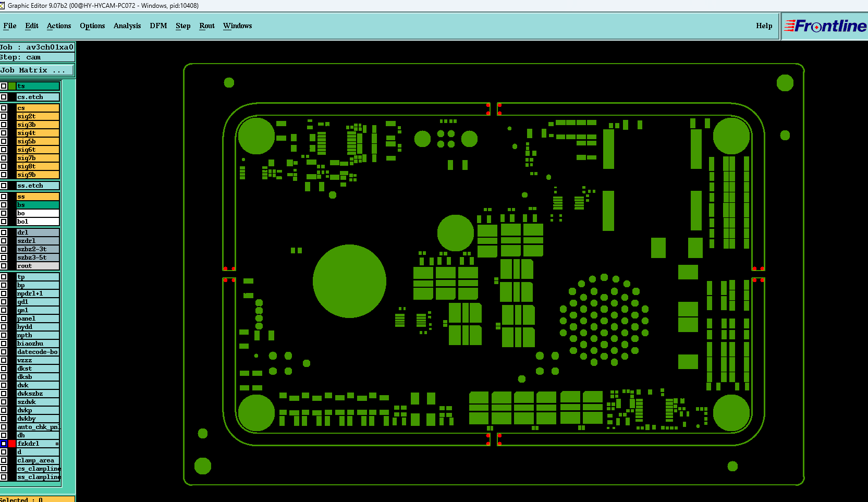Select the wzzz layer name
This screenshot has width=868, height=502.
coord(38,360)
